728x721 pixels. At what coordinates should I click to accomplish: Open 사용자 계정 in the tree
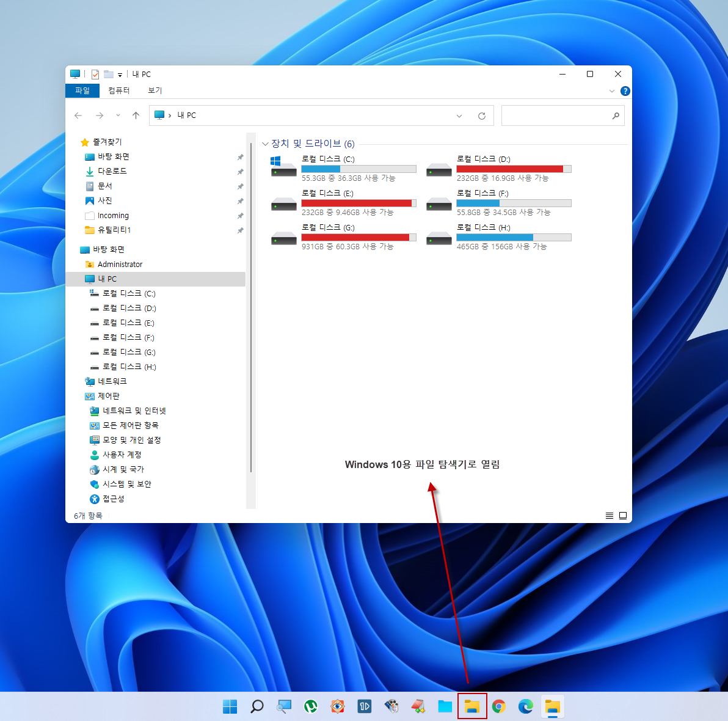122,455
